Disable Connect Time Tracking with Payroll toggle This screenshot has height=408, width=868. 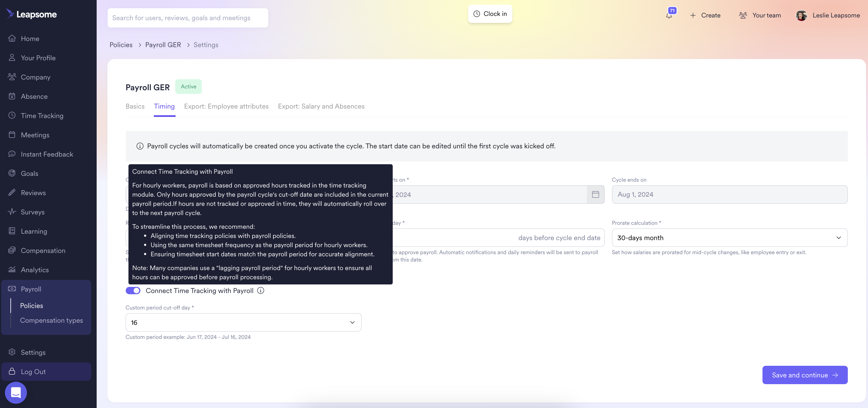click(133, 291)
